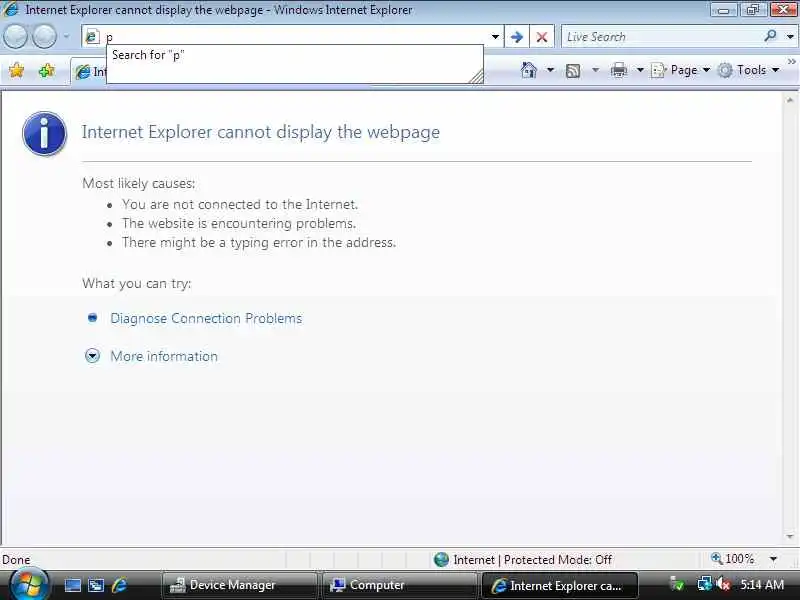This screenshot has height=600, width=800.
Task: Click the Internet Explorer title bar logo
Action: [10, 9]
